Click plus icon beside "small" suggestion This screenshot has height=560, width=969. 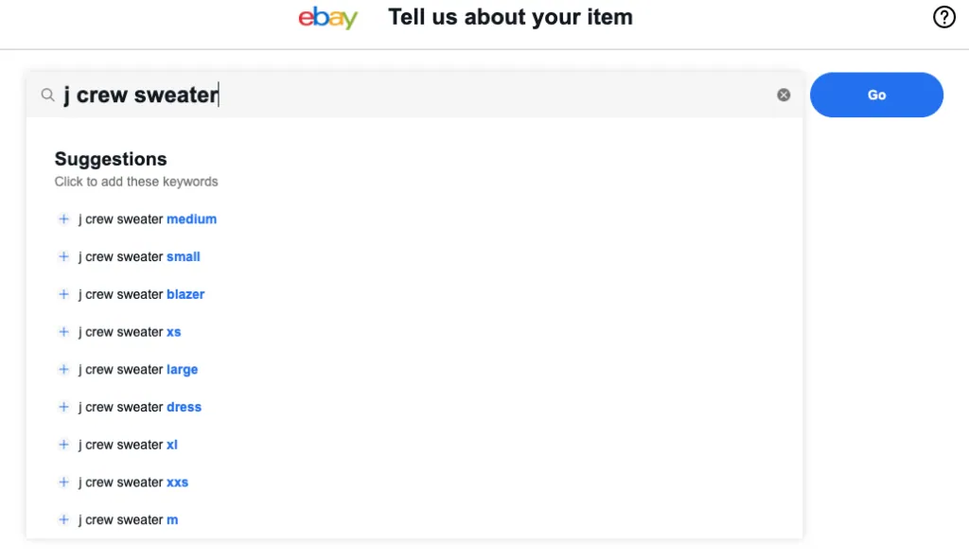[x=64, y=257]
